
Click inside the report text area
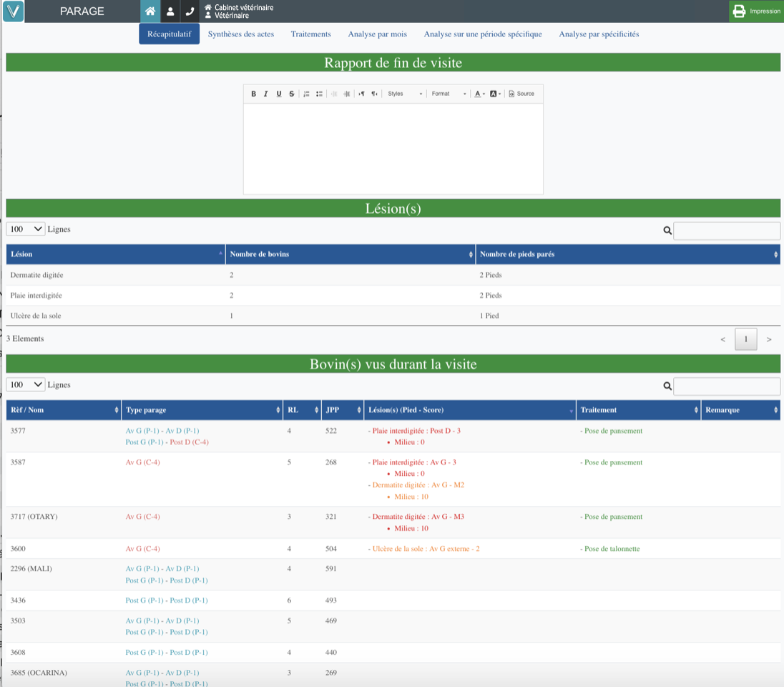pos(393,149)
